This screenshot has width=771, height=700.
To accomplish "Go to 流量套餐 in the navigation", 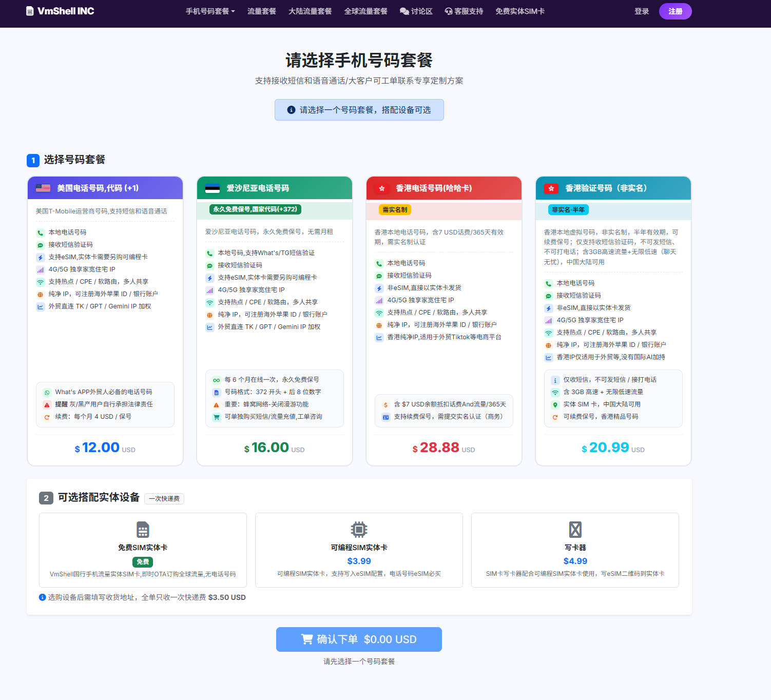I will [261, 11].
